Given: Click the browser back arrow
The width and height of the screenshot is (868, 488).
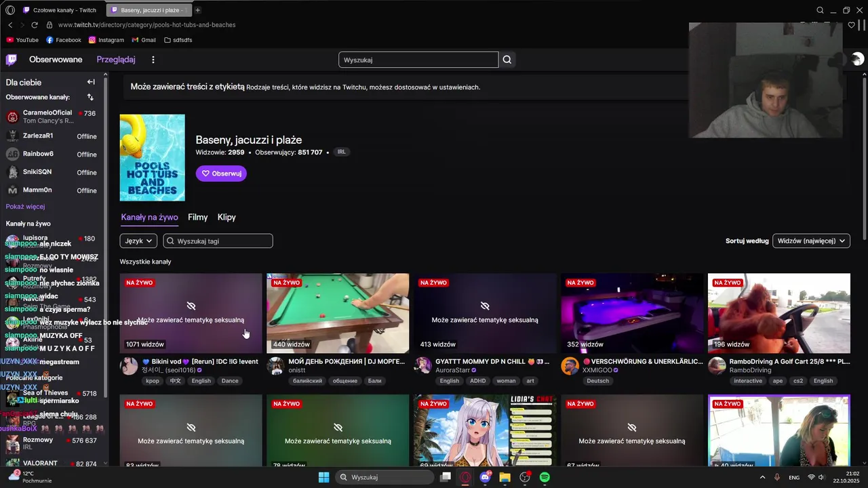Looking at the screenshot, I should [x=9, y=25].
